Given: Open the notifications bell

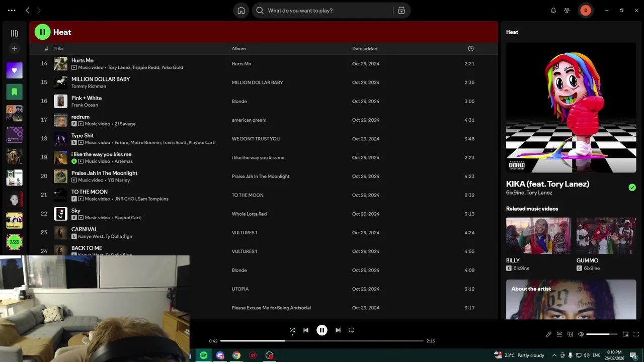Looking at the screenshot, I should [x=553, y=11].
